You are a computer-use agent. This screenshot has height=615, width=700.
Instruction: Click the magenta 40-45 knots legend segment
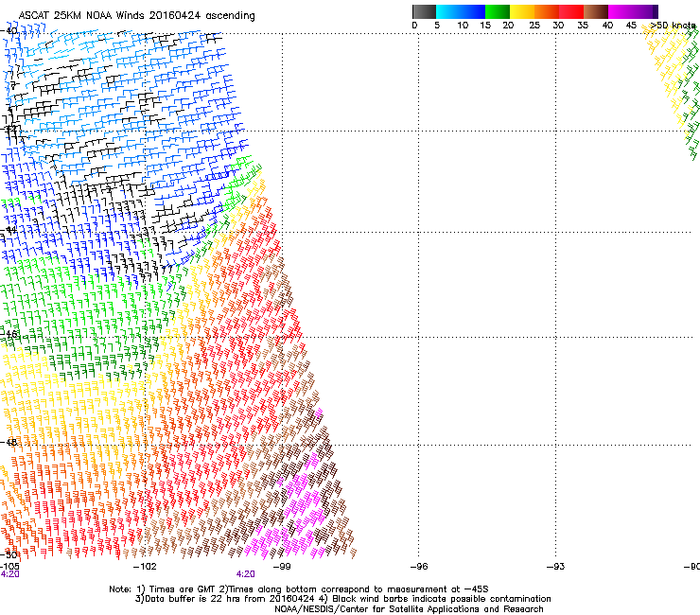tap(621, 11)
